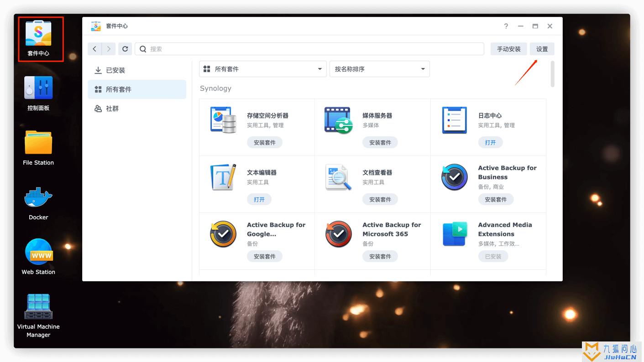The width and height of the screenshot is (644, 362).
Task: Open Web Station desktop icon
Action: tap(38, 257)
